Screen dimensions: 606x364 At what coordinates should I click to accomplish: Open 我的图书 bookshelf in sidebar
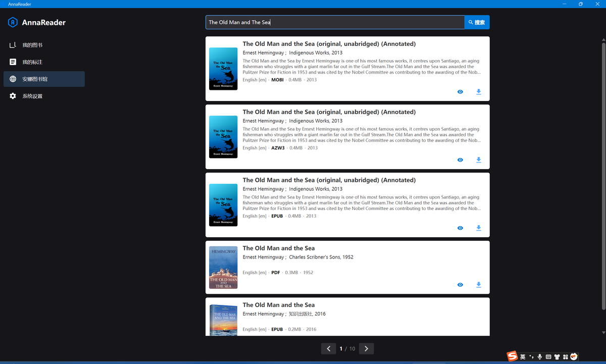pos(44,45)
